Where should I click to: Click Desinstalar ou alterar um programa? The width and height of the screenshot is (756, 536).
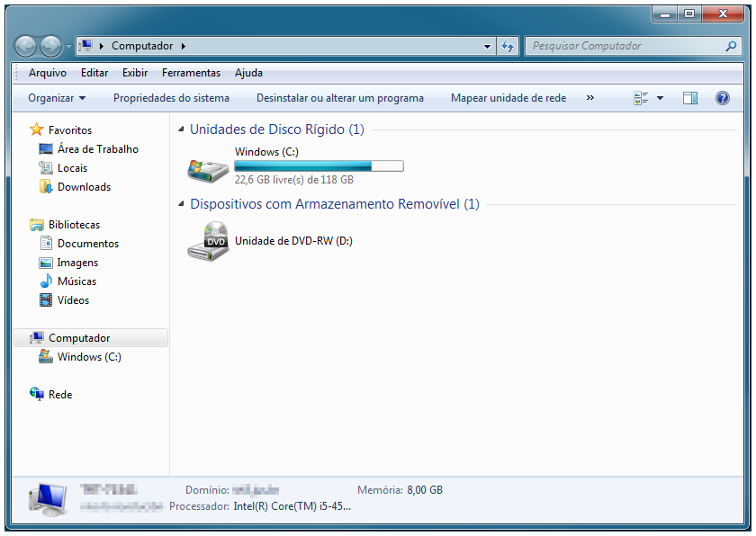click(x=340, y=98)
